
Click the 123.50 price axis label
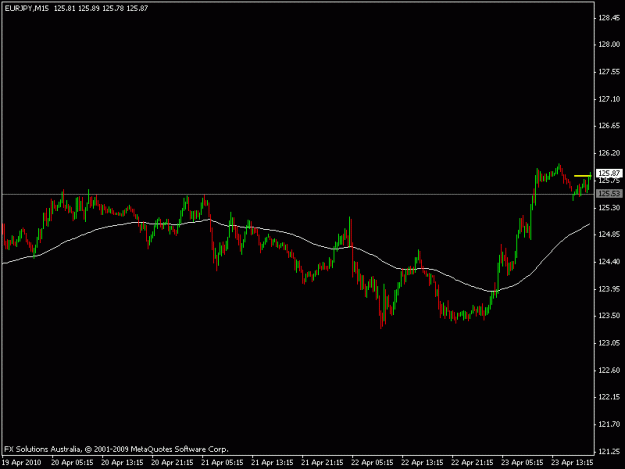point(609,316)
